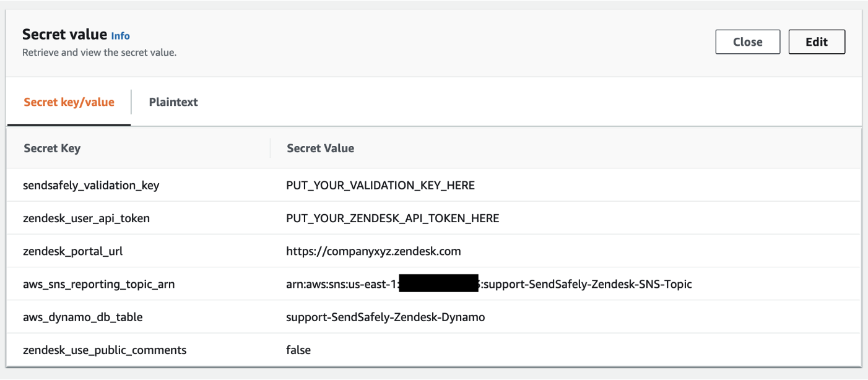The height and width of the screenshot is (380, 868).
Task: Select the sendsafely_validation_key key cell
Action: coord(91,185)
